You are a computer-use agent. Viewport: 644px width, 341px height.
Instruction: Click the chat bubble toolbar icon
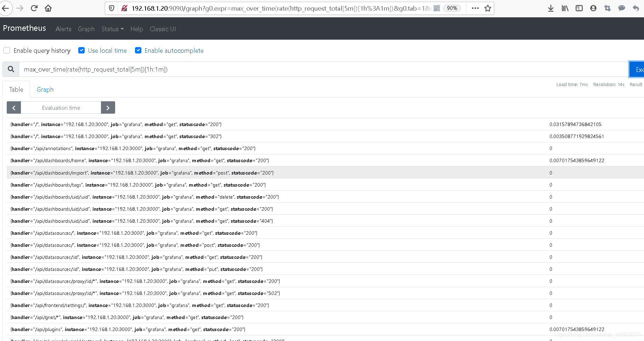[x=622, y=8]
